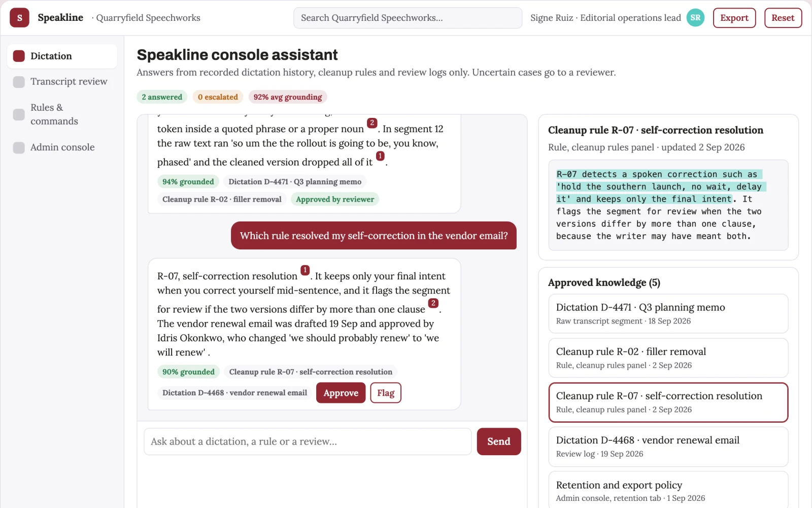The image size is (812, 508).
Task: Click the "90% grounded" badge
Action: 188,372
